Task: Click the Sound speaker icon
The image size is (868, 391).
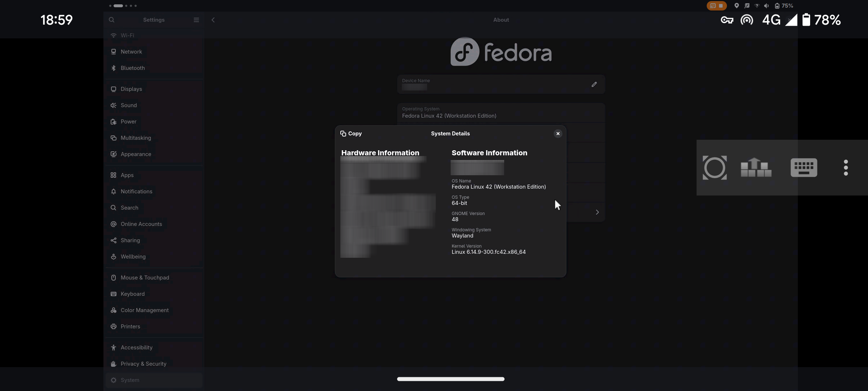Action: click(114, 105)
